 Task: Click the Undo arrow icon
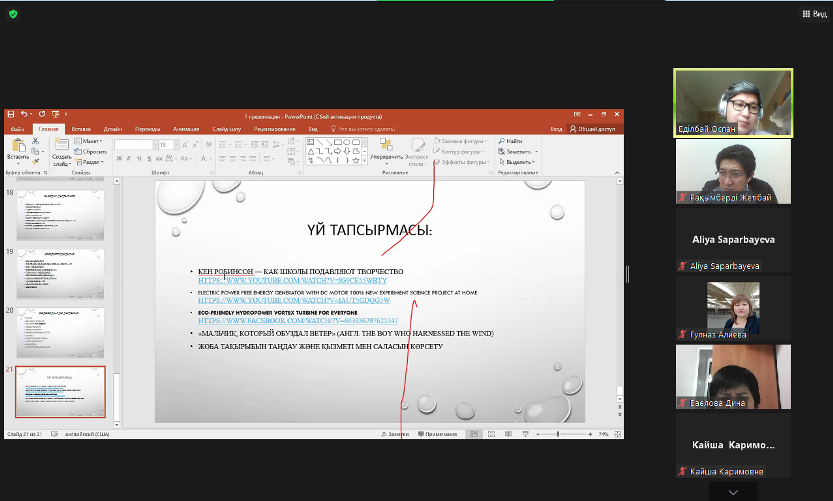point(23,116)
